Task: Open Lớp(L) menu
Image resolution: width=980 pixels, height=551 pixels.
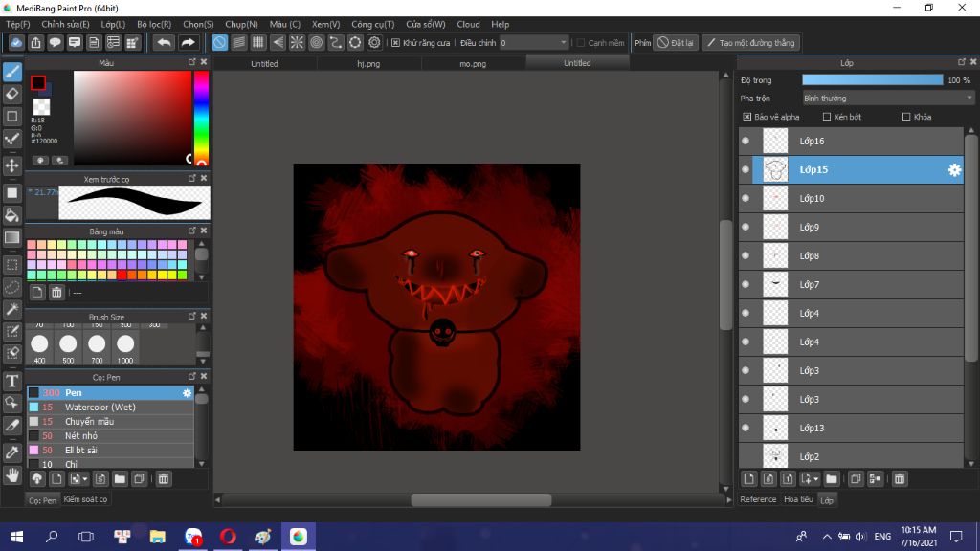Action: 113,24
